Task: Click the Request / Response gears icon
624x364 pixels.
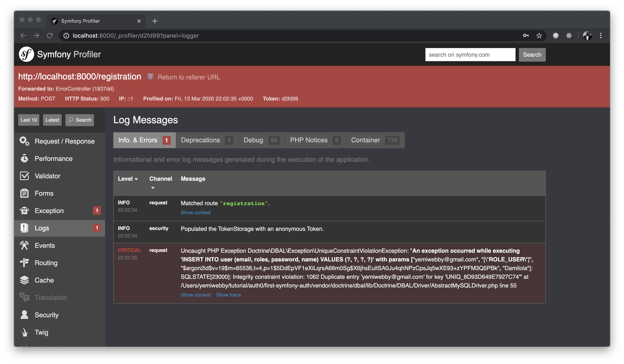Action: [x=24, y=141]
